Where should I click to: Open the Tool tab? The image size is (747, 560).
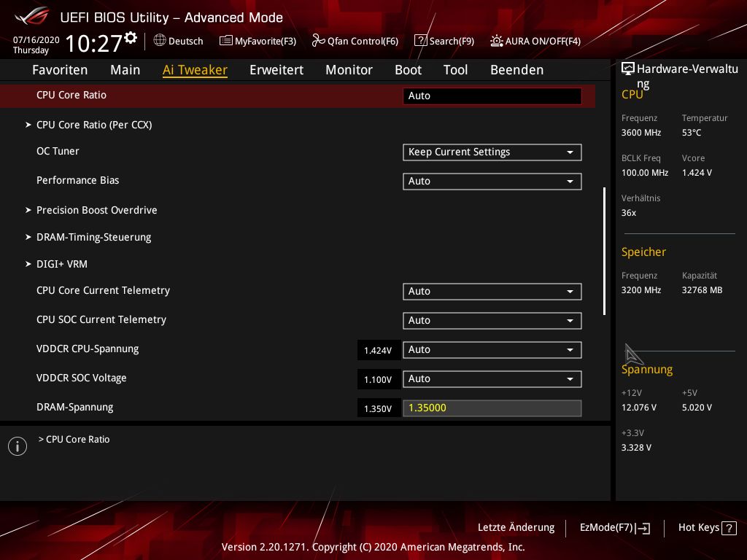455,70
